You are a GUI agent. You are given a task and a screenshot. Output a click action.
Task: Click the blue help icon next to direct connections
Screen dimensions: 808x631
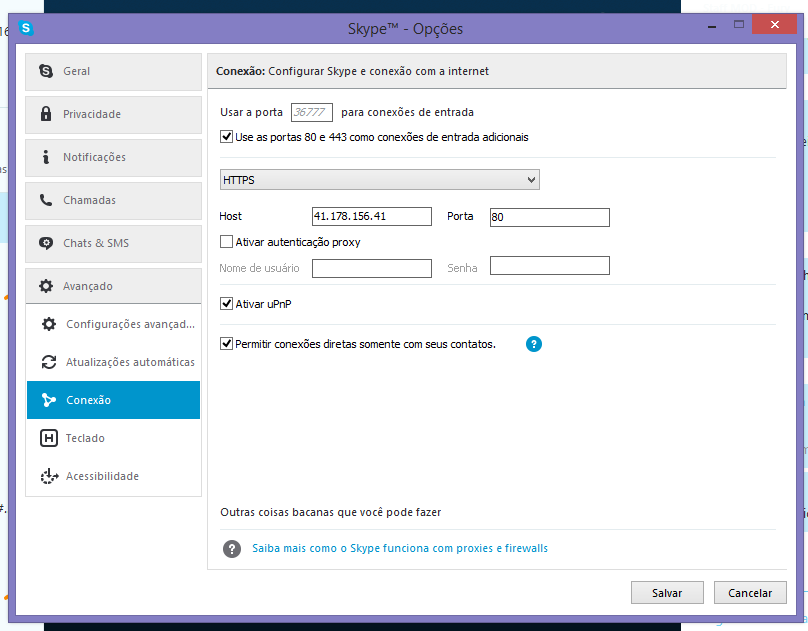click(x=534, y=344)
